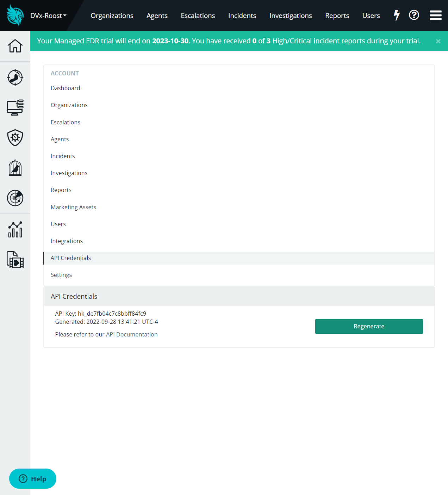Open the footprint target sidebar icon

pyautogui.click(x=15, y=77)
